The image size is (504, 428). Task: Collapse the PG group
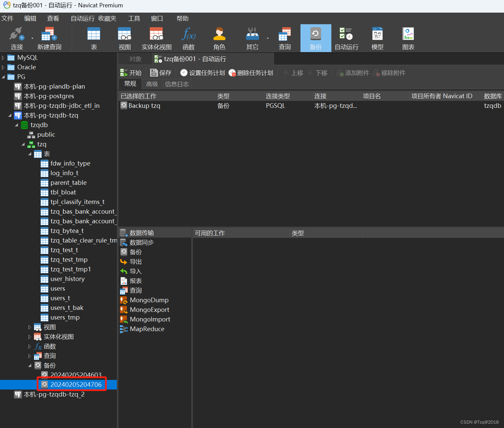click(3, 77)
